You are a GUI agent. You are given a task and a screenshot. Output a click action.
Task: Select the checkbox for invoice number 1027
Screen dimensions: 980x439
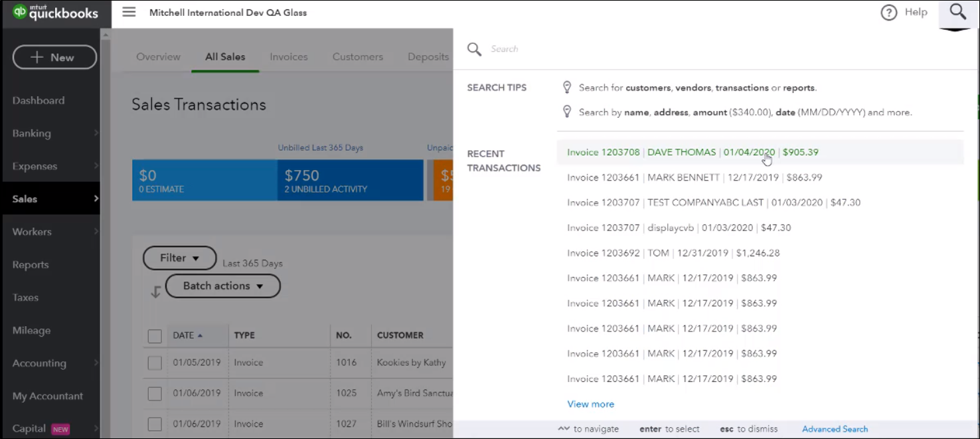[x=155, y=424]
